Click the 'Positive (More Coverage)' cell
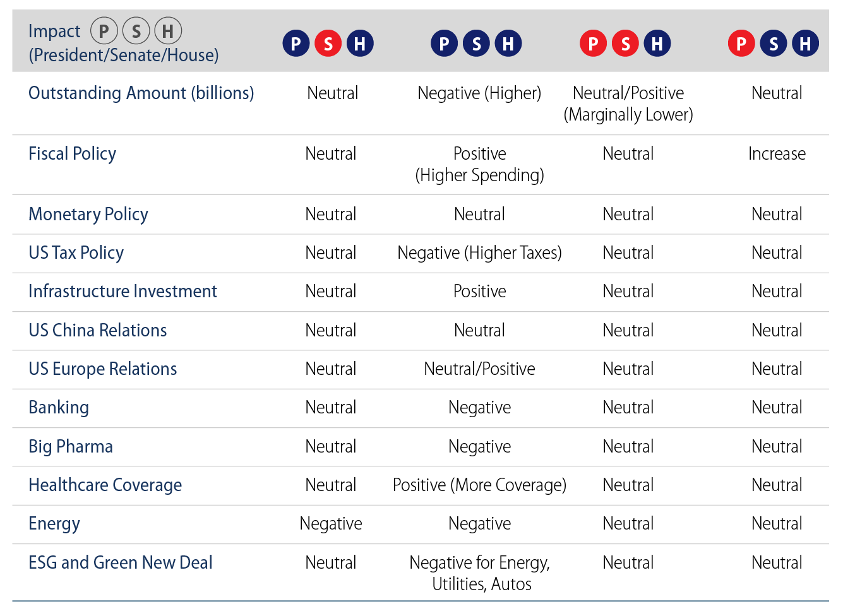Screen dimensions: 843x616 [480, 485]
